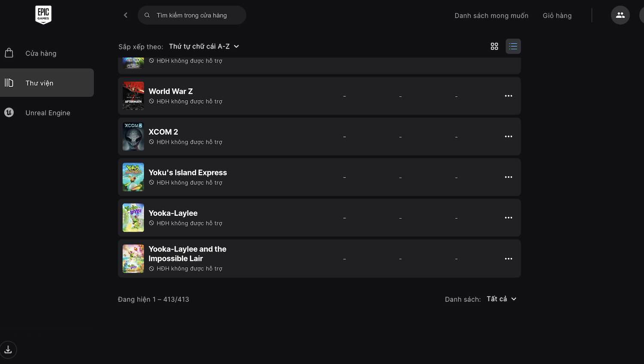Open the Giỏ hàng cart link
Viewport: 644px width, 364px height.
tap(557, 15)
